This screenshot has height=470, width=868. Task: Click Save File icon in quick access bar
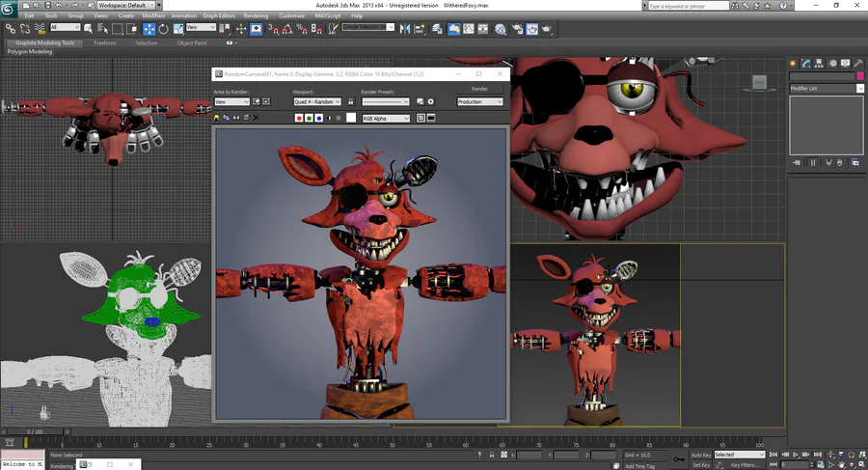point(47,5)
